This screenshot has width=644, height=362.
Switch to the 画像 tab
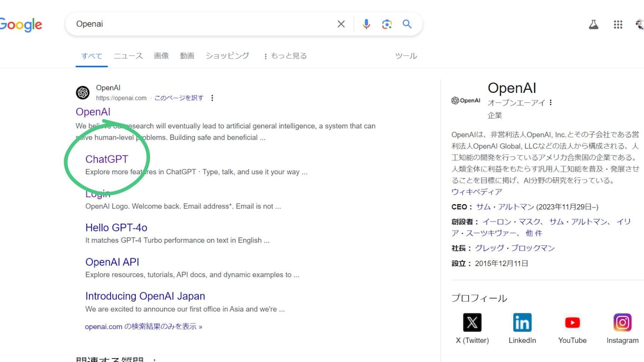click(162, 55)
